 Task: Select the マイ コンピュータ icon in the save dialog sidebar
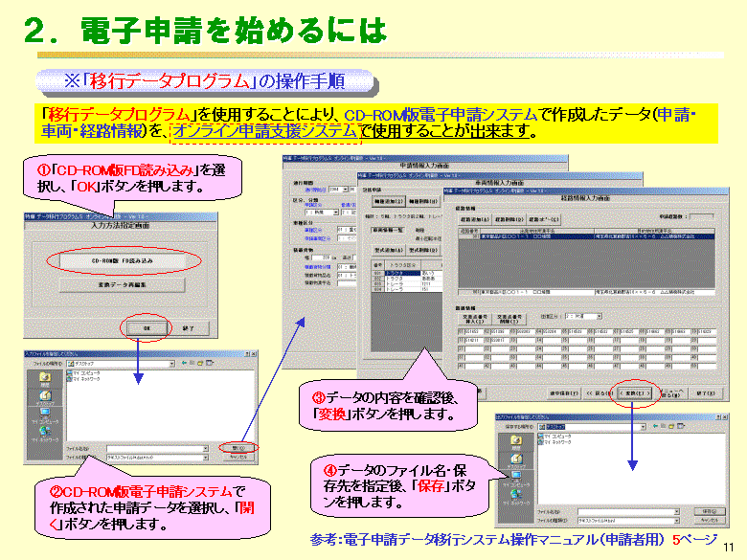tap(516, 479)
